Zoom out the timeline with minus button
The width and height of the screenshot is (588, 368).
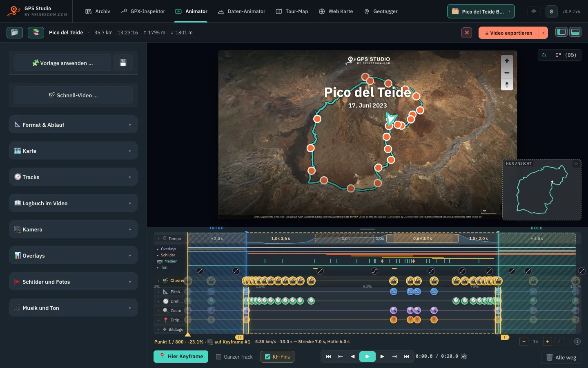524,341
